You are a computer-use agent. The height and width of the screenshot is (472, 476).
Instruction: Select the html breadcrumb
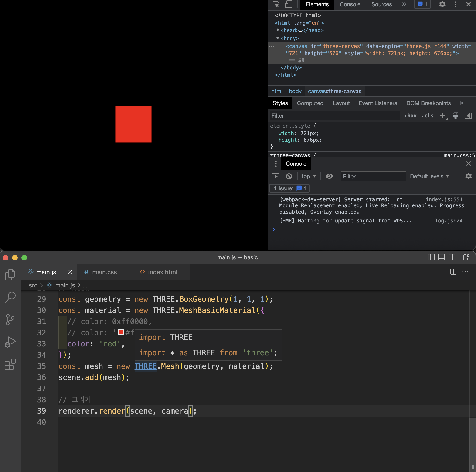click(x=277, y=91)
